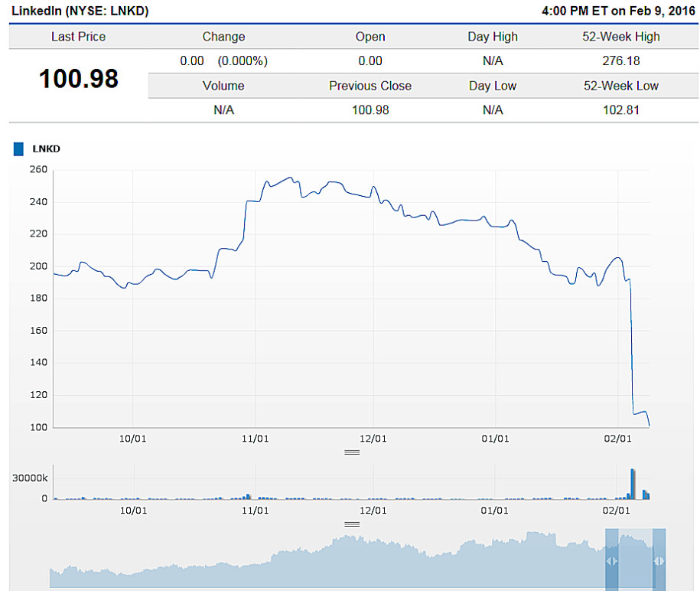Screen dimensions: 700x591
Task: Click the 120 label on the price axis
Action: pos(38,395)
